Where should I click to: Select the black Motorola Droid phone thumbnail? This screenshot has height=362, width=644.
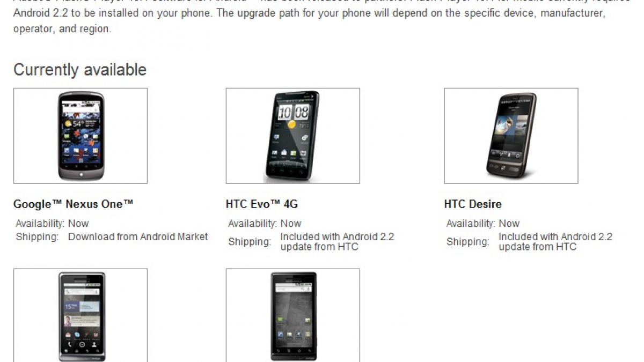(x=292, y=315)
